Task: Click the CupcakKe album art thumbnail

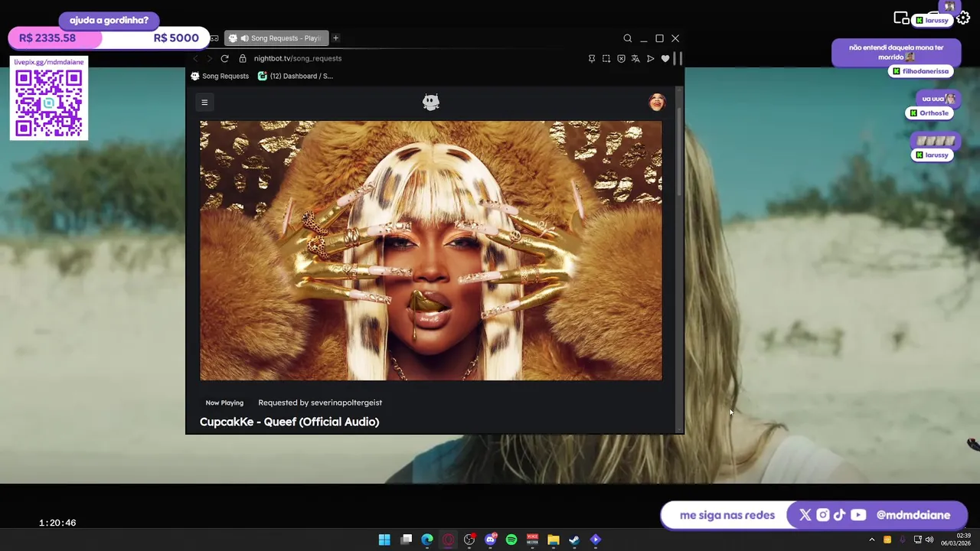Action: click(x=431, y=250)
